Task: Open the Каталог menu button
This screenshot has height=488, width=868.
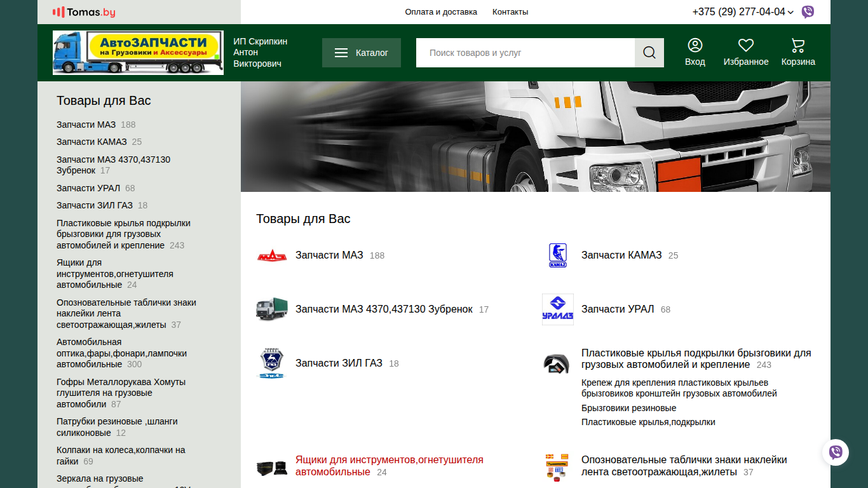Action: [362, 53]
